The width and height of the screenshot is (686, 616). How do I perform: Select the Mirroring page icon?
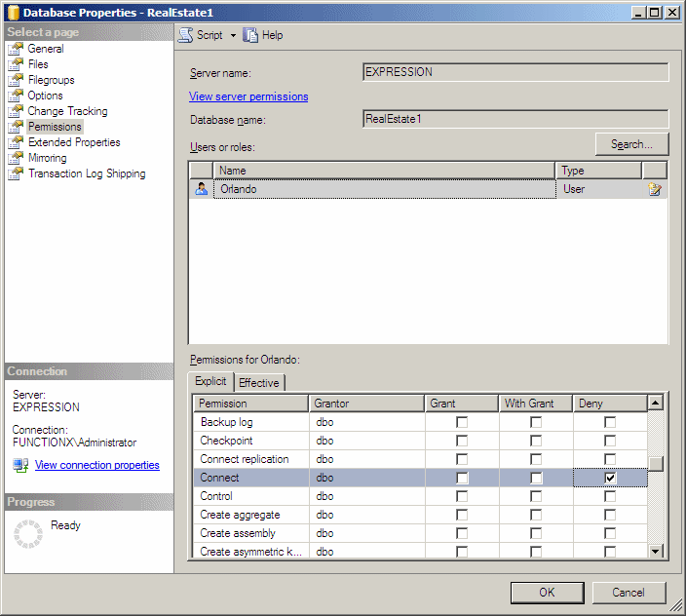[16, 158]
